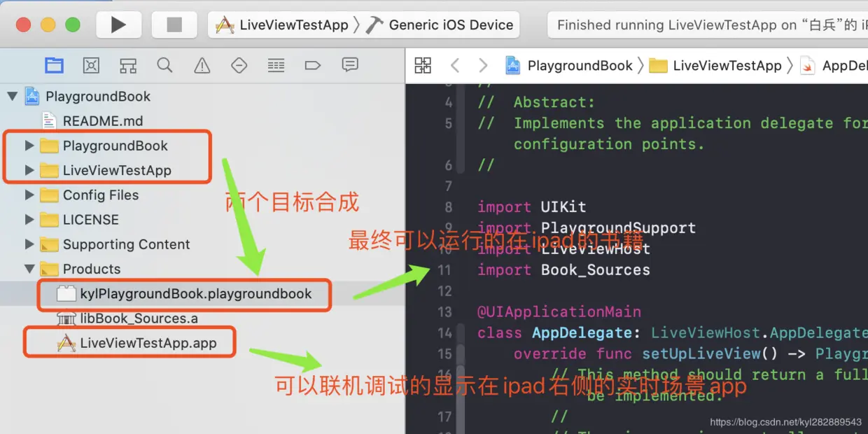
Task: Select LiveViewTestApp.app product
Action: click(x=148, y=343)
